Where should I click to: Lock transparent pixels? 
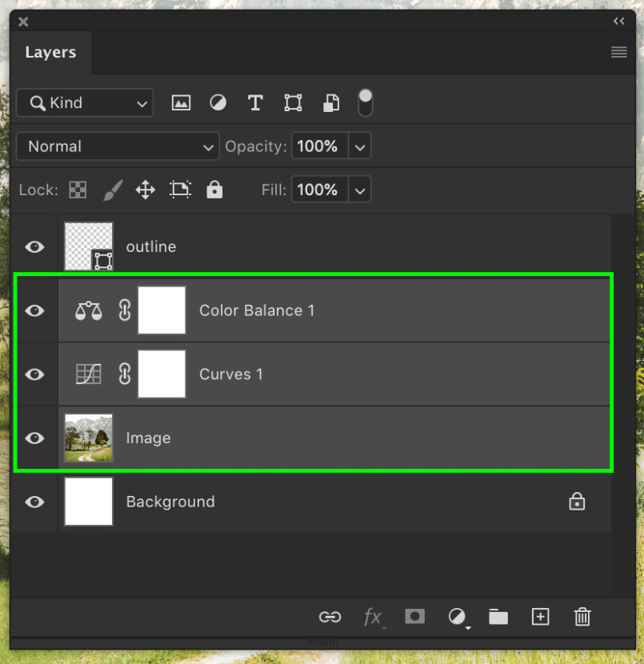78,190
